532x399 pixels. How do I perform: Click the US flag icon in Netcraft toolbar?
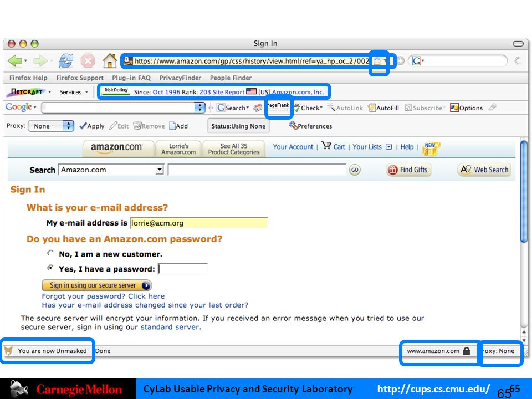tap(252, 91)
